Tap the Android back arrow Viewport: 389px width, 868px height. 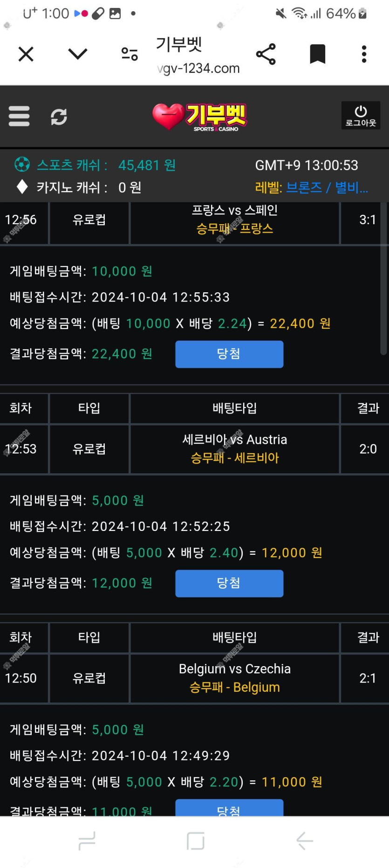(305, 840)
